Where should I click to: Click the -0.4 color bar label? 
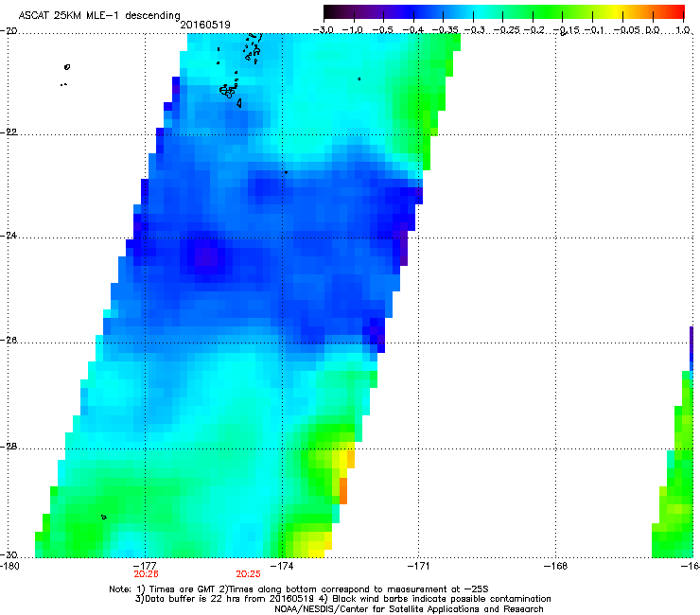pos(413,30)
